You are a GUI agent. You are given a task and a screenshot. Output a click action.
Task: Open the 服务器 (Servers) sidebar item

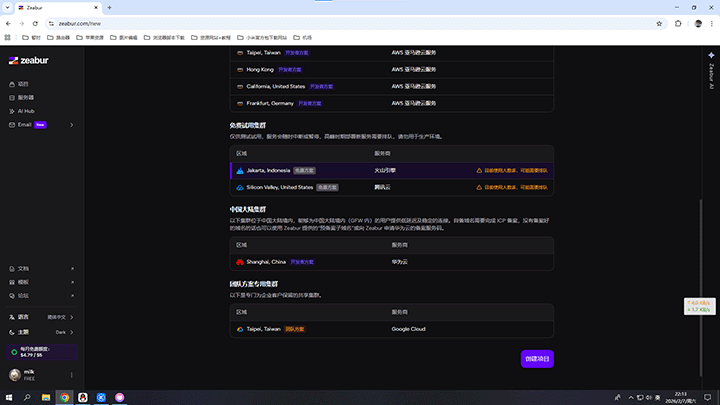coord(26,97)
